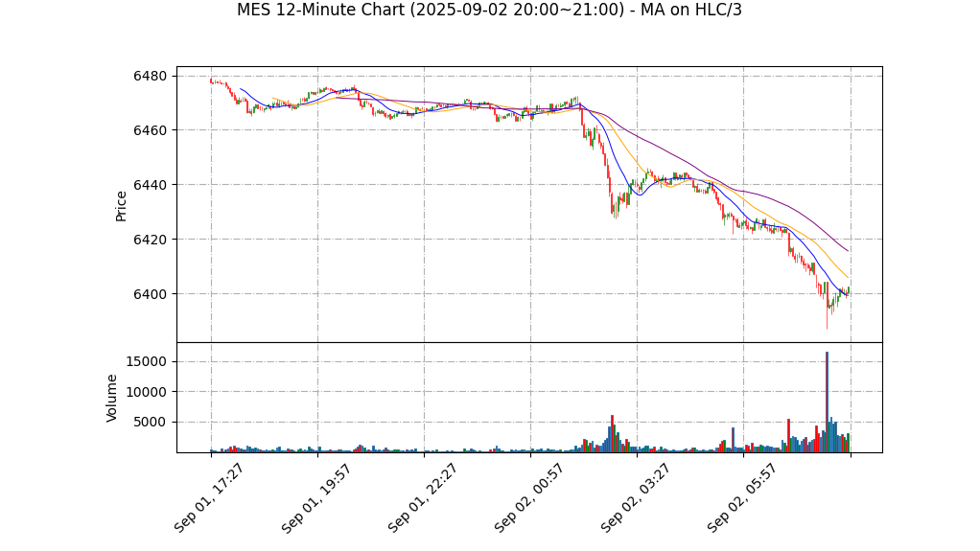The image size is (980, 551).
Task: Click the 5000 volume axis label
Action: click(150, 423)
